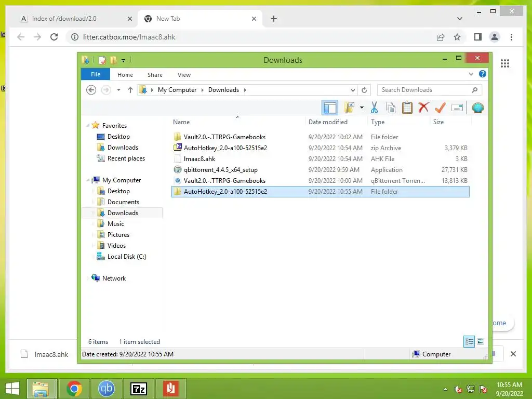Open a new Chrome tab
The width and height of the screenshot is (532, 399).
point(274,19)
